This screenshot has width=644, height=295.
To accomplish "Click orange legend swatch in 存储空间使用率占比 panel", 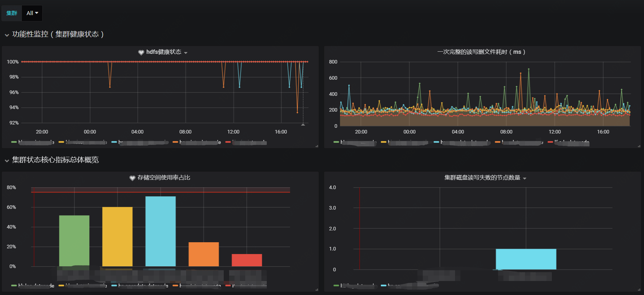I will (x=175, y=286).
